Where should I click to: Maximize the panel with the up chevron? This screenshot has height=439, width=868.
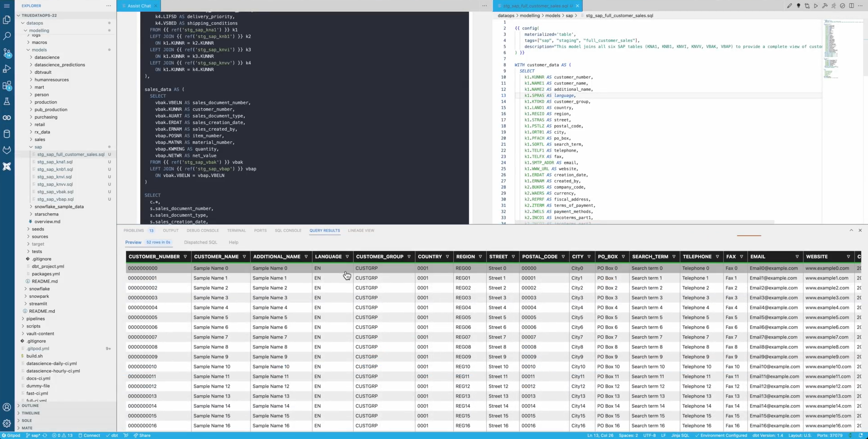pos(851,230)
